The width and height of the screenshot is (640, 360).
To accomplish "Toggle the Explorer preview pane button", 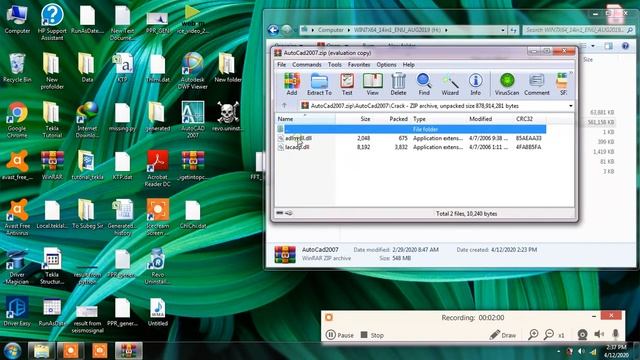I will tap(609, 46).
